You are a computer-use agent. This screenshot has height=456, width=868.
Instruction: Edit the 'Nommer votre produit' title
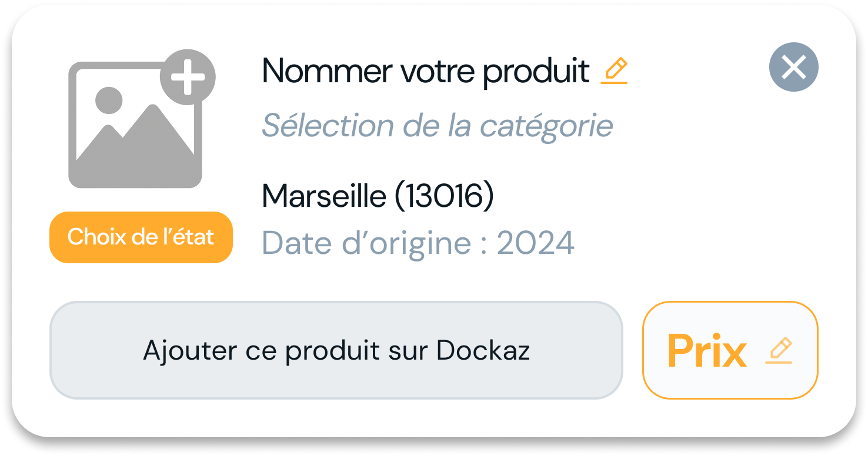coord(426,71)
